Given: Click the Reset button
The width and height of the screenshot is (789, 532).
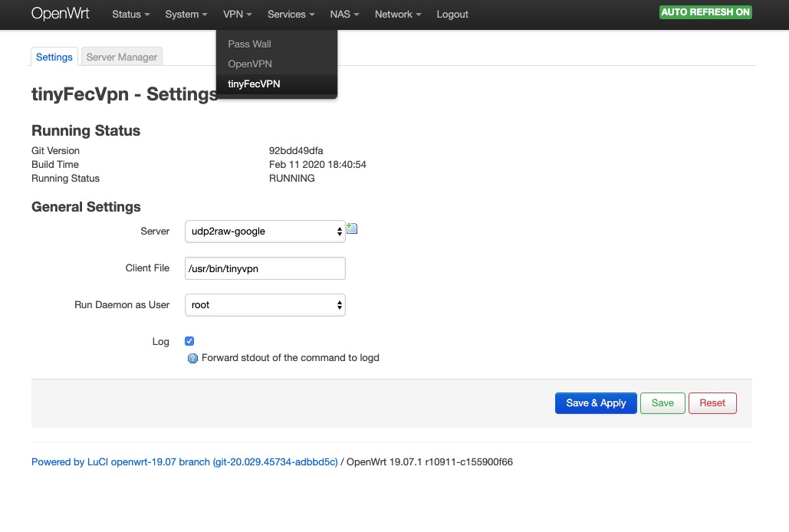Looking at the screenshot, I should click(x=712, y=402).
